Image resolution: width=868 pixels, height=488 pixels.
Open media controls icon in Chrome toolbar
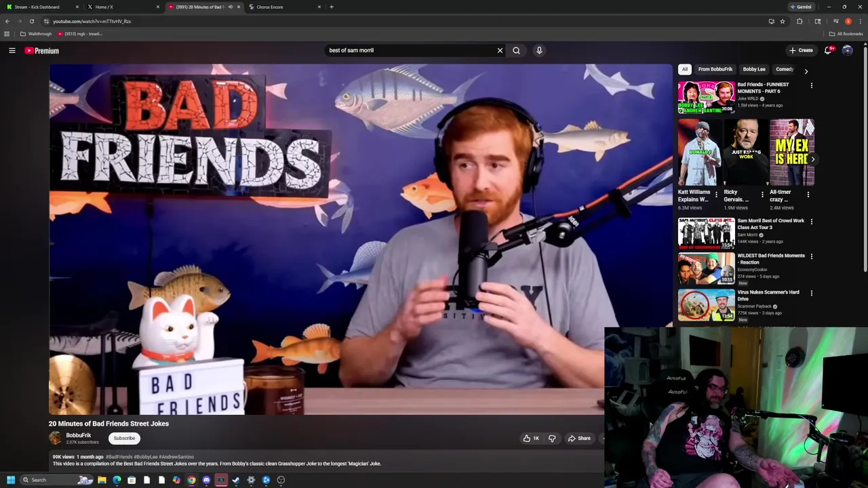coord(835,21)
